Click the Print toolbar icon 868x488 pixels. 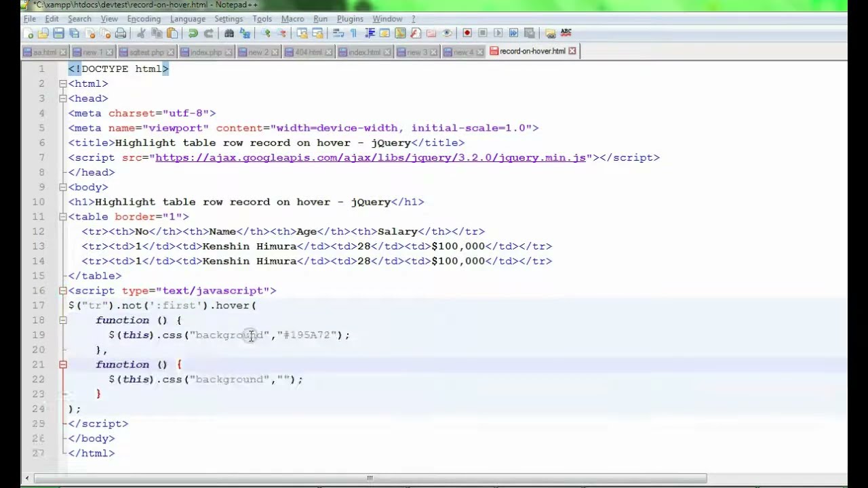click(x=121, y=33)
